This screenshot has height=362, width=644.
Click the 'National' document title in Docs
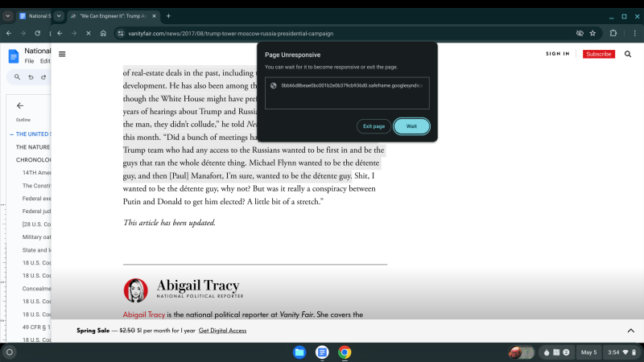(37, 51)
